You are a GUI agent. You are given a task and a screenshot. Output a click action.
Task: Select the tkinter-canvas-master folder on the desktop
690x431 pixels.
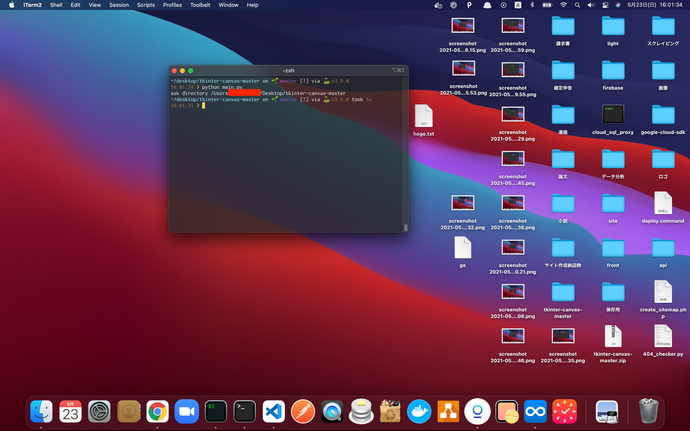[563, 299]
